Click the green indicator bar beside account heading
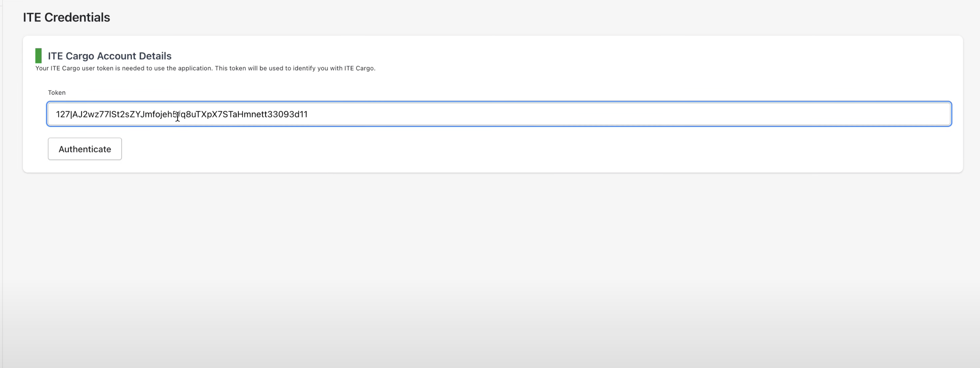Image resolution: width=980 pixels, height=368 pixels. (x=38, y=56)
